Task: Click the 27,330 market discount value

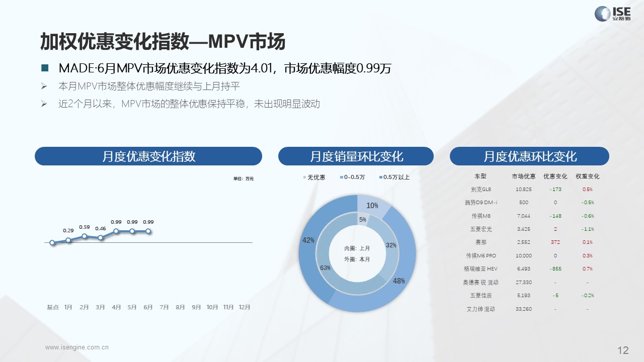Action: coord(524,282)
